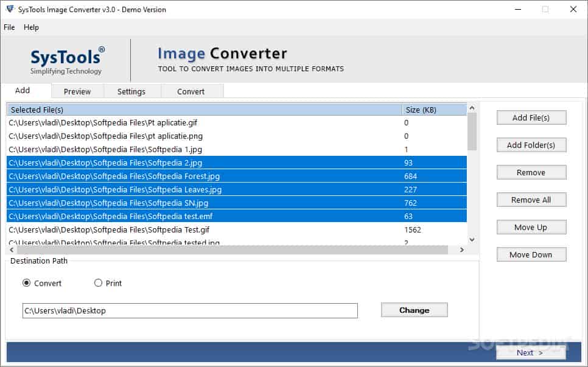This screenshot has width=588, height=367.
Task: Click size value 762 in the list
Action: 410,203
